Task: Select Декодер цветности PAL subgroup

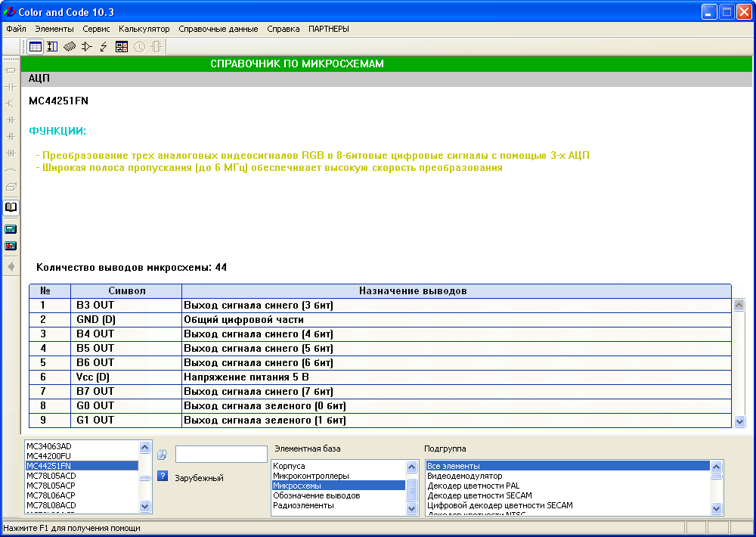Action: click(x=568, y=486)
